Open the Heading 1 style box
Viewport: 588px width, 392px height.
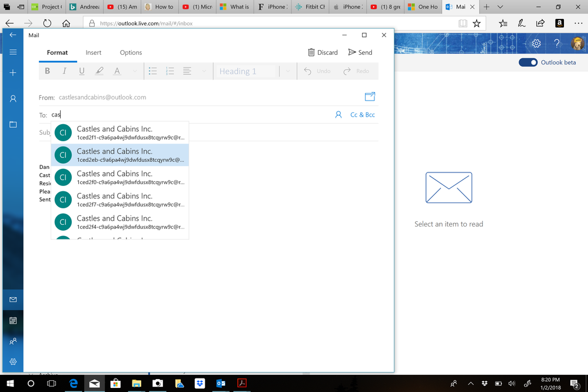coord(246,71)
